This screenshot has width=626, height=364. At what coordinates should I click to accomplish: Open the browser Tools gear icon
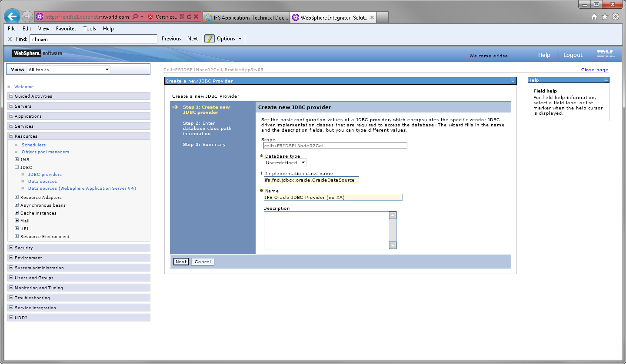pos(616,17)
